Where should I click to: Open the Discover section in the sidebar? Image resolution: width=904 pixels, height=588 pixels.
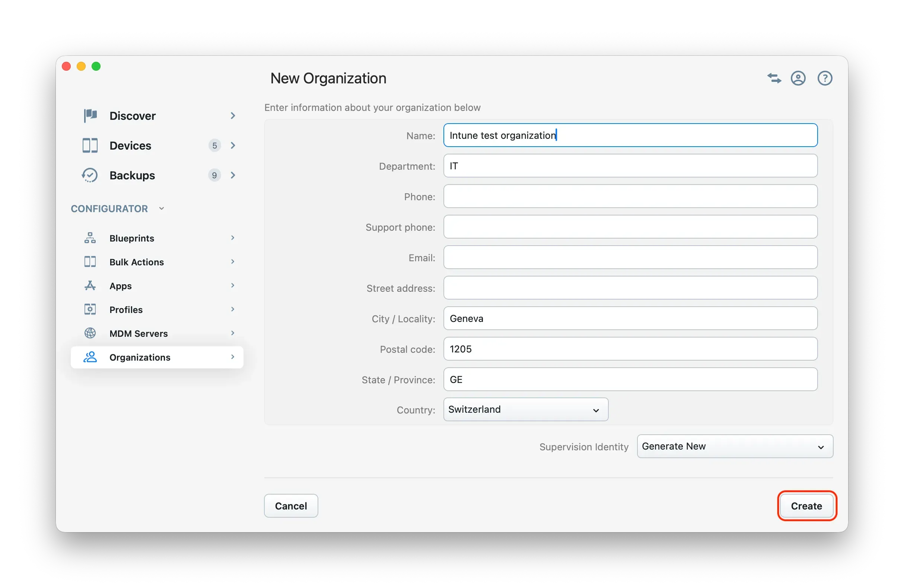click(133, 116)
